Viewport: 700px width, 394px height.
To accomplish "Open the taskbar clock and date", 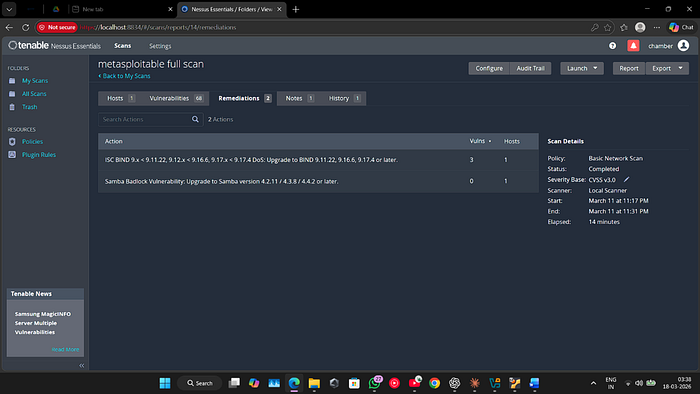I will [677, 383].
